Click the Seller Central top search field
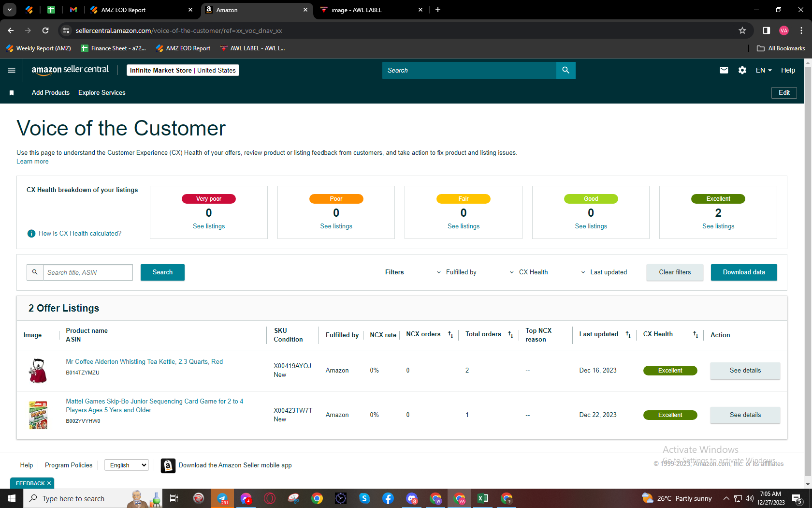This screenshot has height=508, width=812. (469, 70)
